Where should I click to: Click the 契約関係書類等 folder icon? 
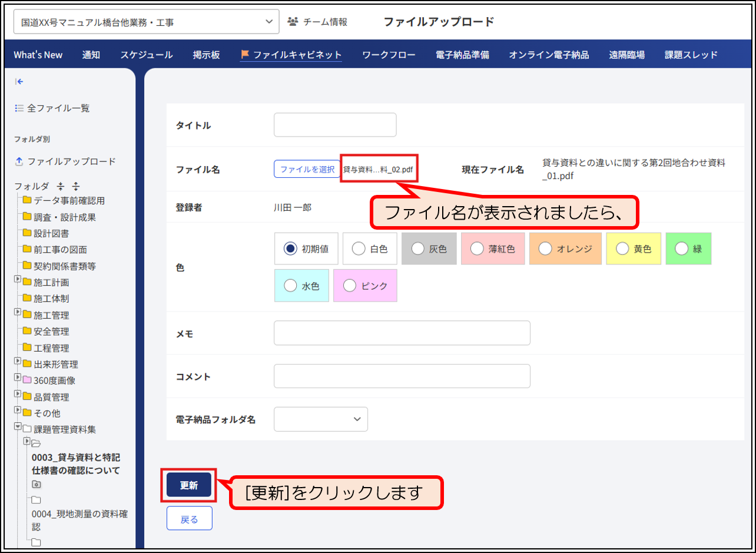(x=27, y=266)
